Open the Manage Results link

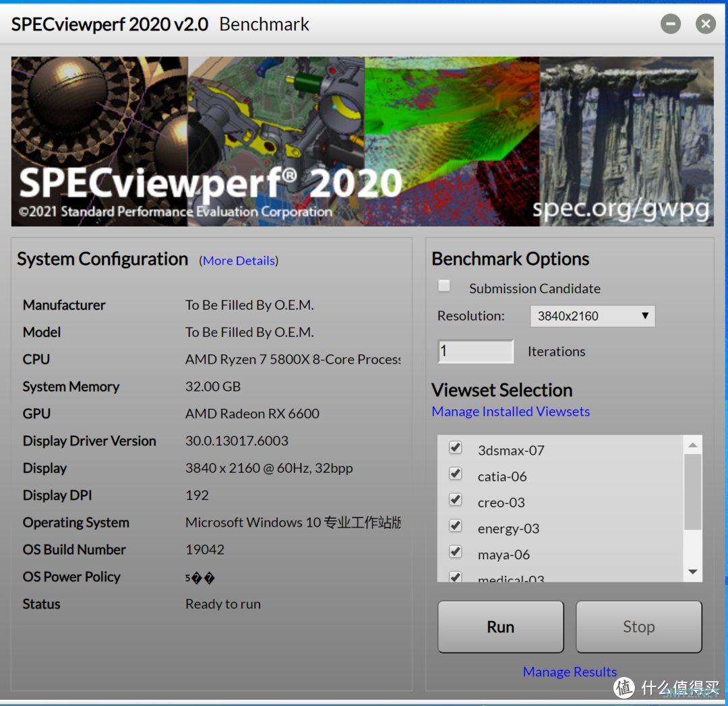[x=570, y=672]
